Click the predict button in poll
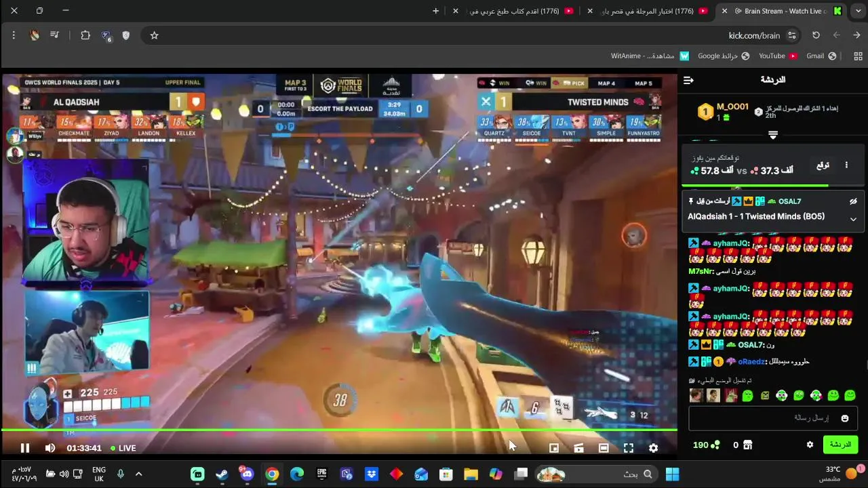The image size is (868, 488). coord(823,165)
